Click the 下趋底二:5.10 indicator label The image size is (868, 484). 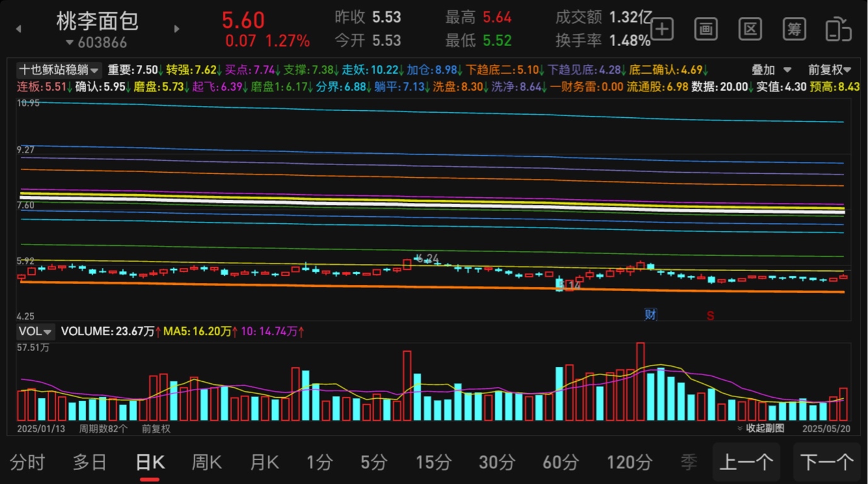tap(505, 70)
